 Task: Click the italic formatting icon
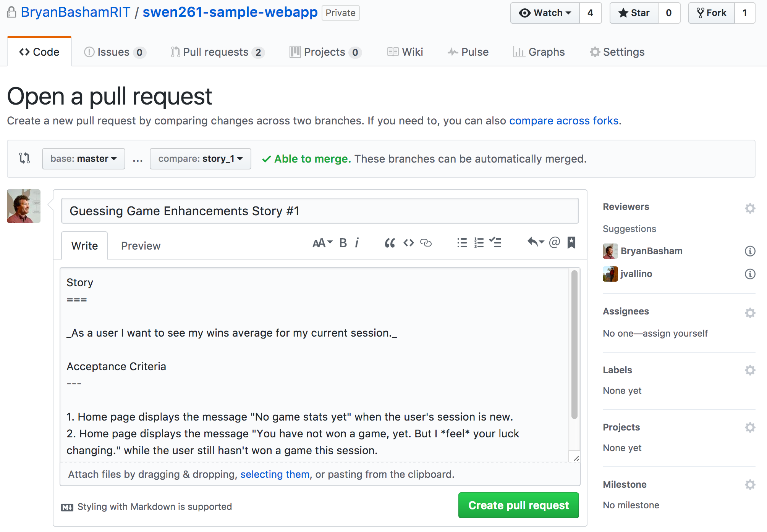[357, 243]
